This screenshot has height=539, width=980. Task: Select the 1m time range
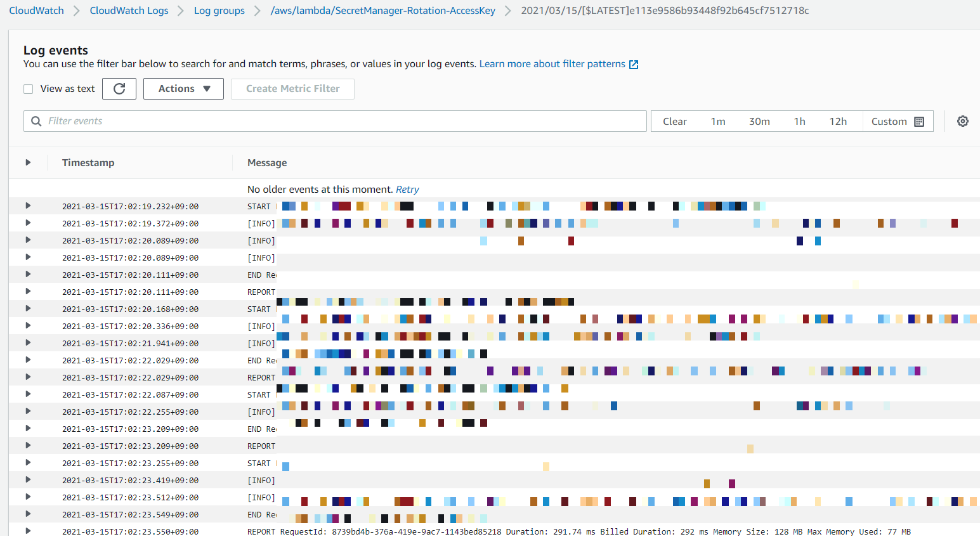pos(718,122)
